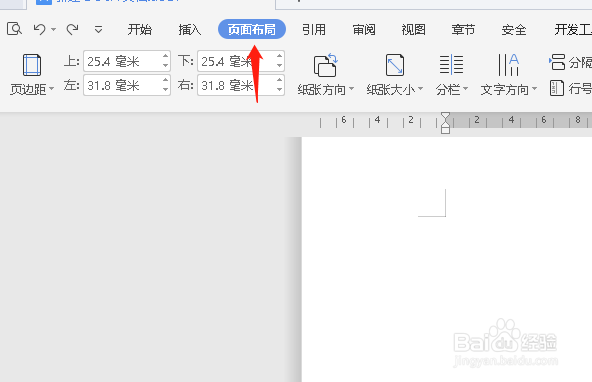
Task: Open the 章节 tab
Action: (x=463, y=29)
